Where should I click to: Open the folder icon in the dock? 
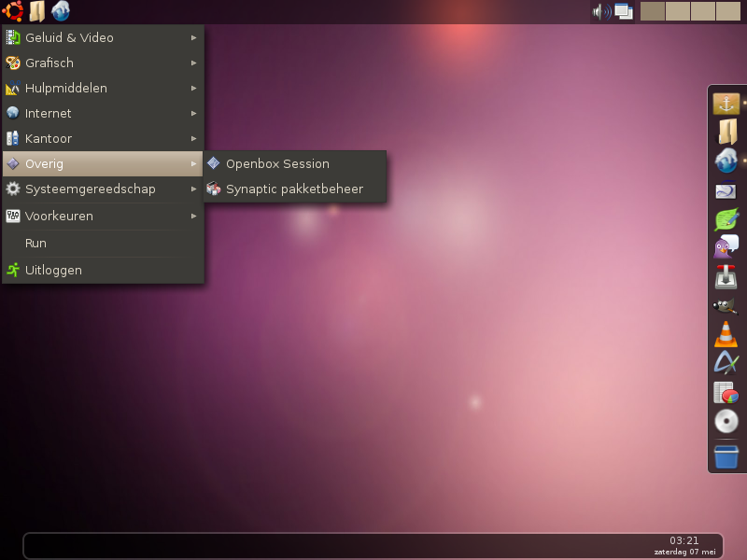[727, 132]
